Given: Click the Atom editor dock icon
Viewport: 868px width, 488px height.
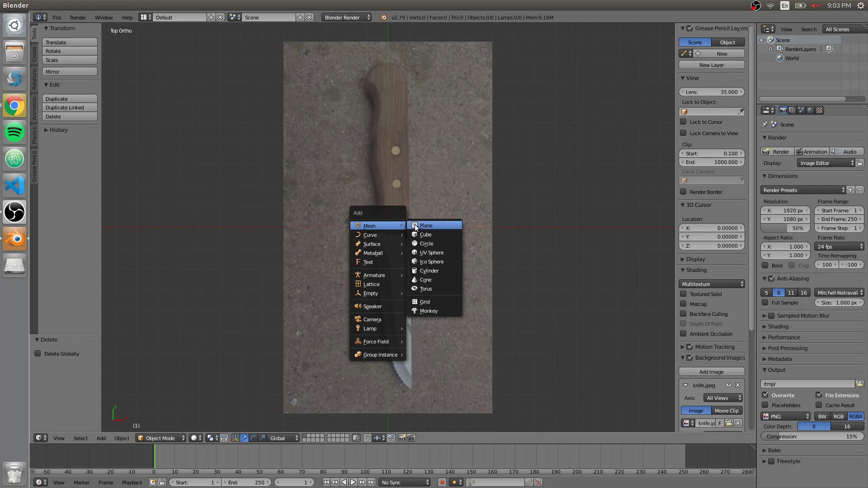Looking at the screenshot, I should [14, 159].
